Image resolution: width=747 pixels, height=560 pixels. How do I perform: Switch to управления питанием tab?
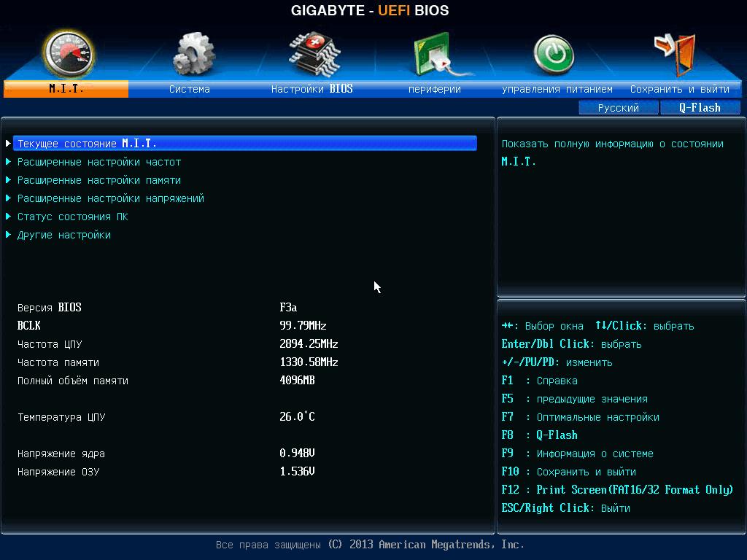(557, 89)
